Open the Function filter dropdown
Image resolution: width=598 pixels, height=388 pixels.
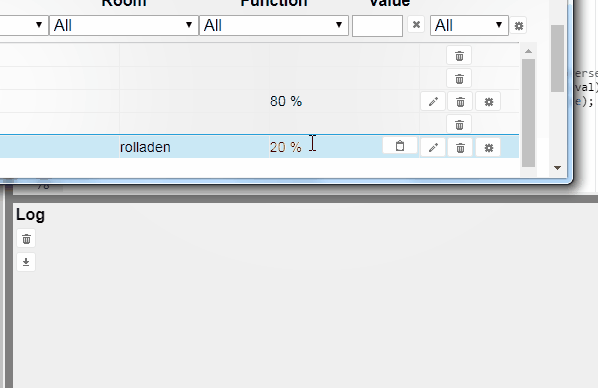pos(273,26)
